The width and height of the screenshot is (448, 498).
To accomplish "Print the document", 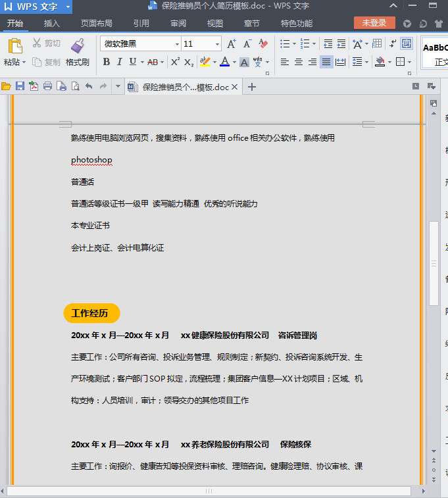I will (x=47, y=86).
